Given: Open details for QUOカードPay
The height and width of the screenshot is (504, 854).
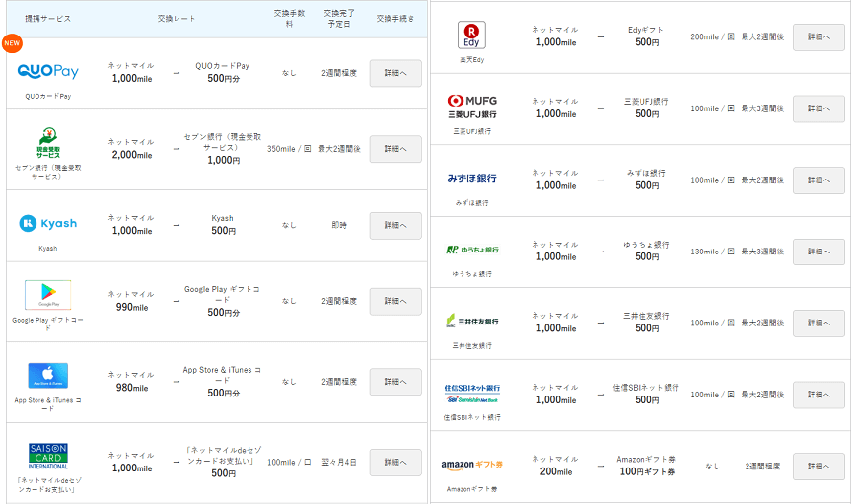Looking at the screenshot, I should point(395,73).
